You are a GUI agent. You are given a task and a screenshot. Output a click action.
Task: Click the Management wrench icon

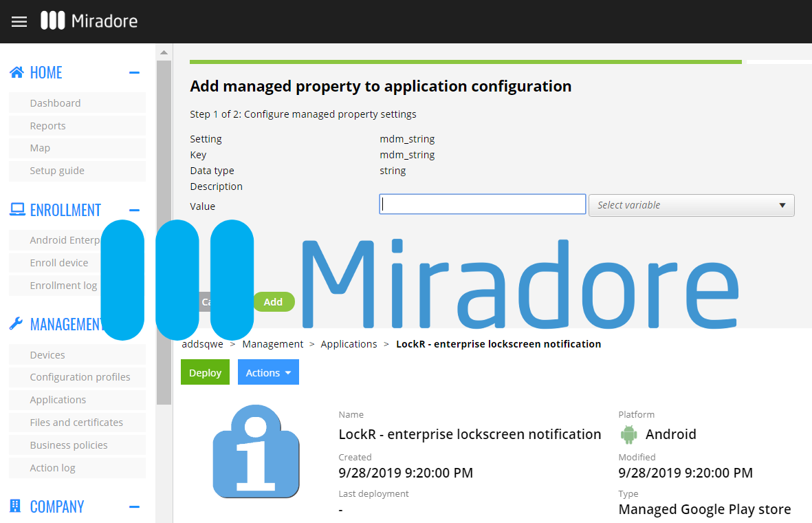(16, 323)
